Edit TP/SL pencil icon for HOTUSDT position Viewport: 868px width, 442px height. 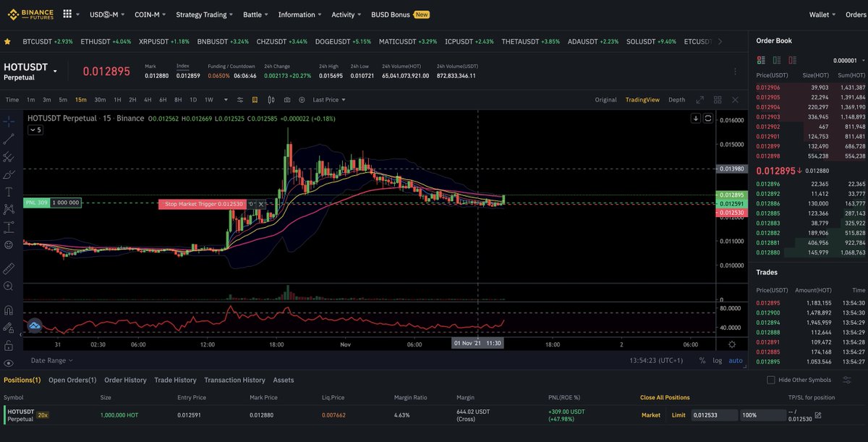pos(818,415)
